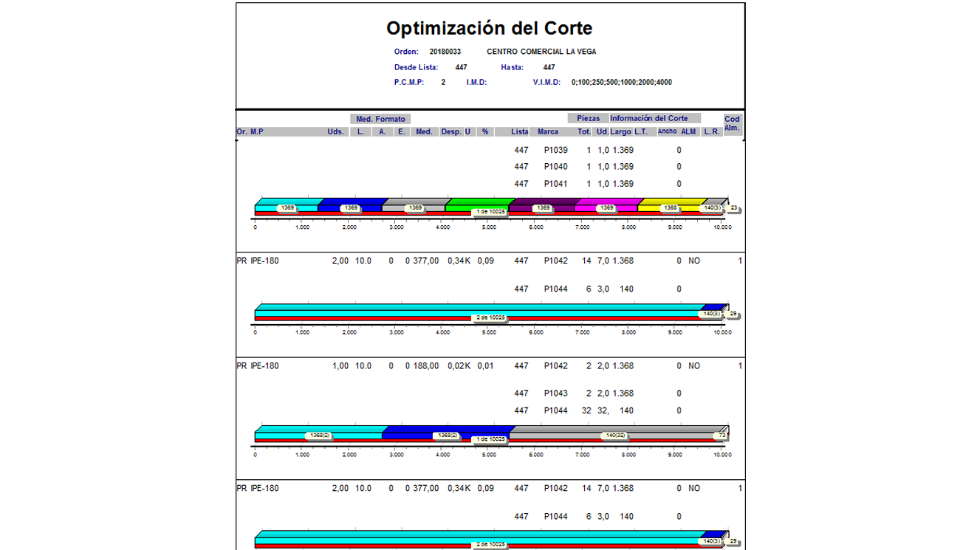Select the Med. Formato header group
This screenshot has height=550, width=980.
pos(380,119)
